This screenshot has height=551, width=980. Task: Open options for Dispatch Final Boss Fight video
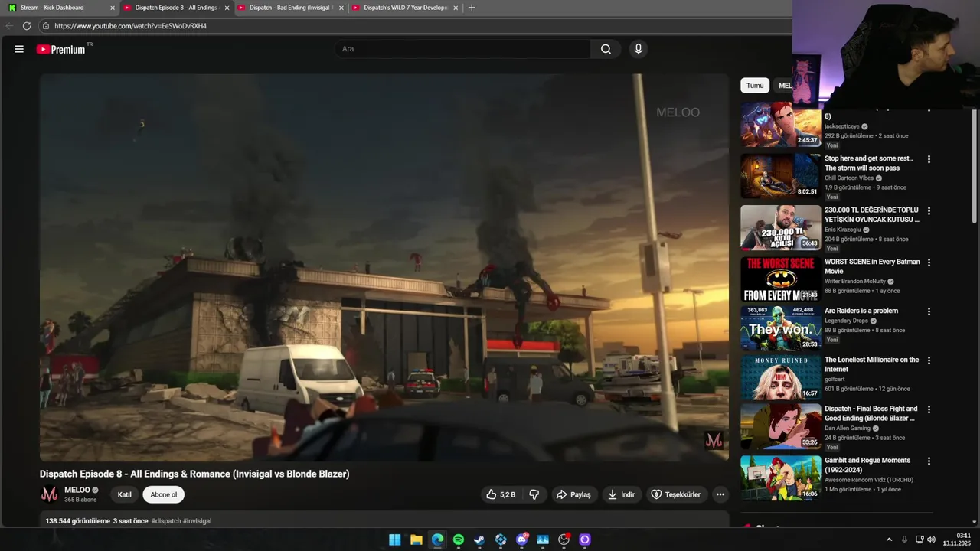(929, 409)
